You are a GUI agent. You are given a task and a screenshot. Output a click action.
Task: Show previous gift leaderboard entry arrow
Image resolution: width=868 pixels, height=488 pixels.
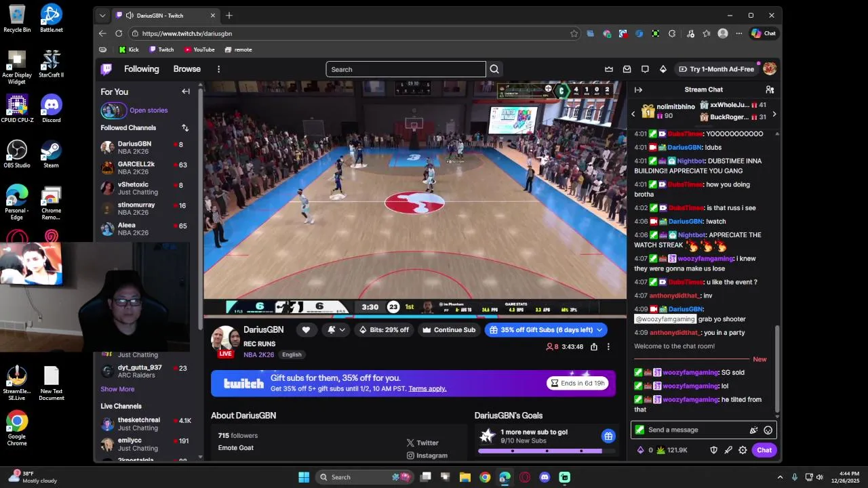point(633,114)
